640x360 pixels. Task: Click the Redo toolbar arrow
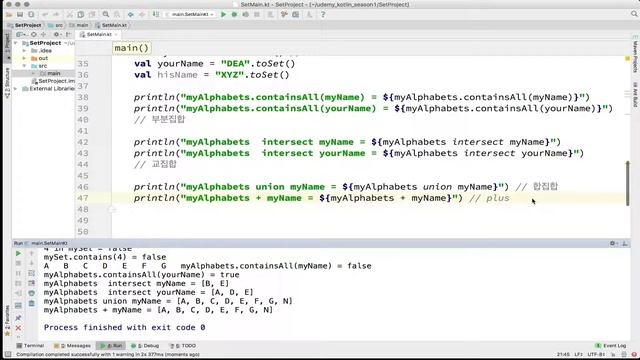56,14
